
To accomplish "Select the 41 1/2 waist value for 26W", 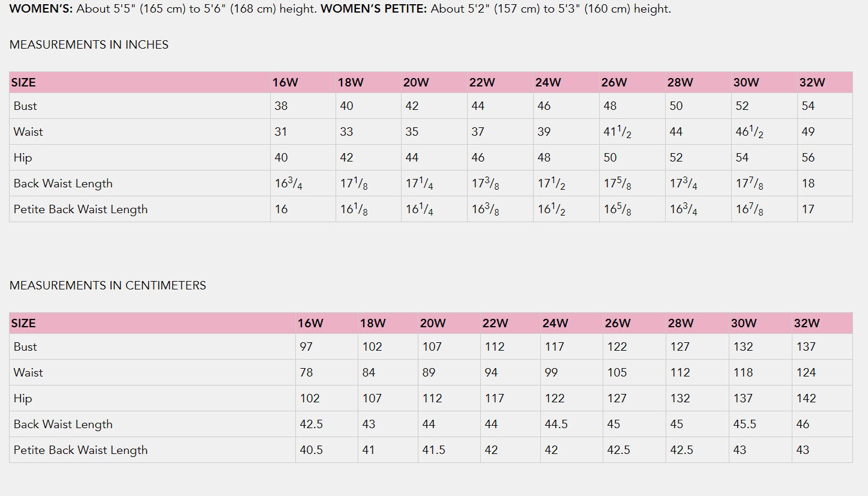I will [616, 132].
